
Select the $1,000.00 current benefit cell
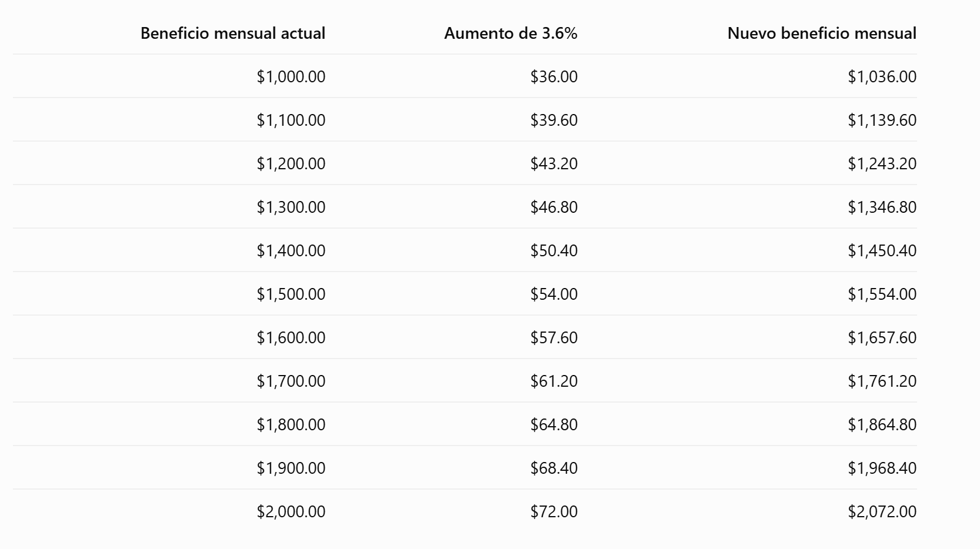coord(291,76)
